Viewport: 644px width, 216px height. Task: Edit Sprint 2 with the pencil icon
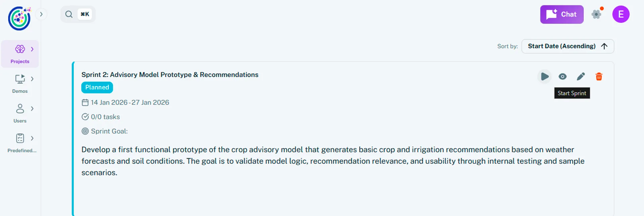tap(581, 77)
